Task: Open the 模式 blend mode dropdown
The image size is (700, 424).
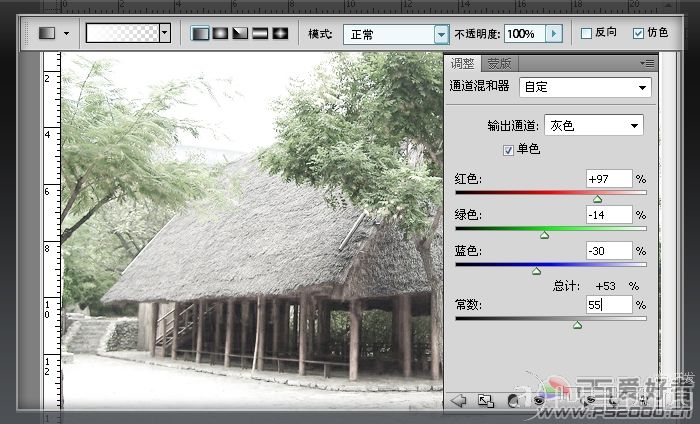Action: [x=396, y=34]
